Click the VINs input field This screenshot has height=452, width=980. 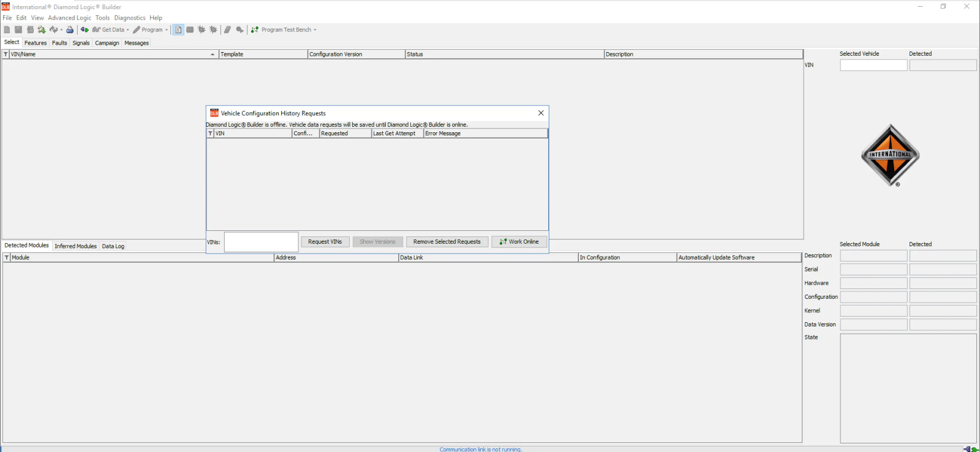(x=262, y=242)
